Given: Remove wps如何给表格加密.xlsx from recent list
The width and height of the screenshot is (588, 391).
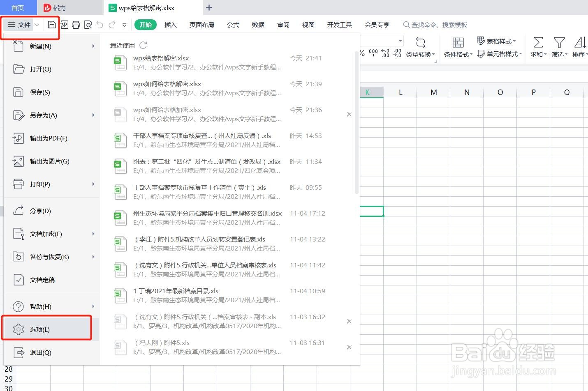Looking at the screenshot, I should click(349, 115).
